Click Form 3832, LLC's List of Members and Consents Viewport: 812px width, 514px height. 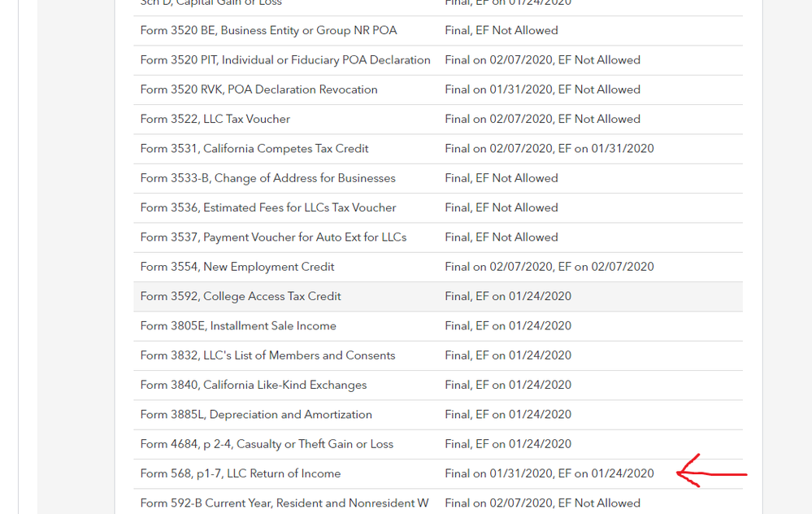click(x=267, y=355)
